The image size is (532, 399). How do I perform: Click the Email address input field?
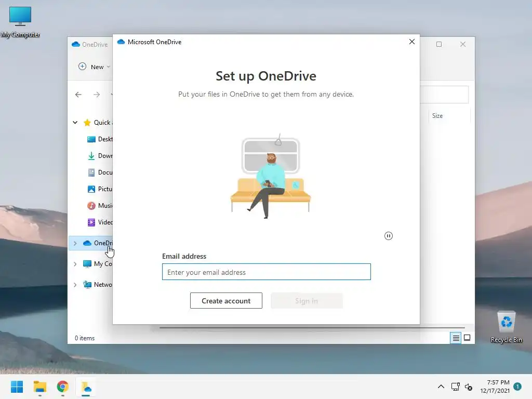point(267,272)
